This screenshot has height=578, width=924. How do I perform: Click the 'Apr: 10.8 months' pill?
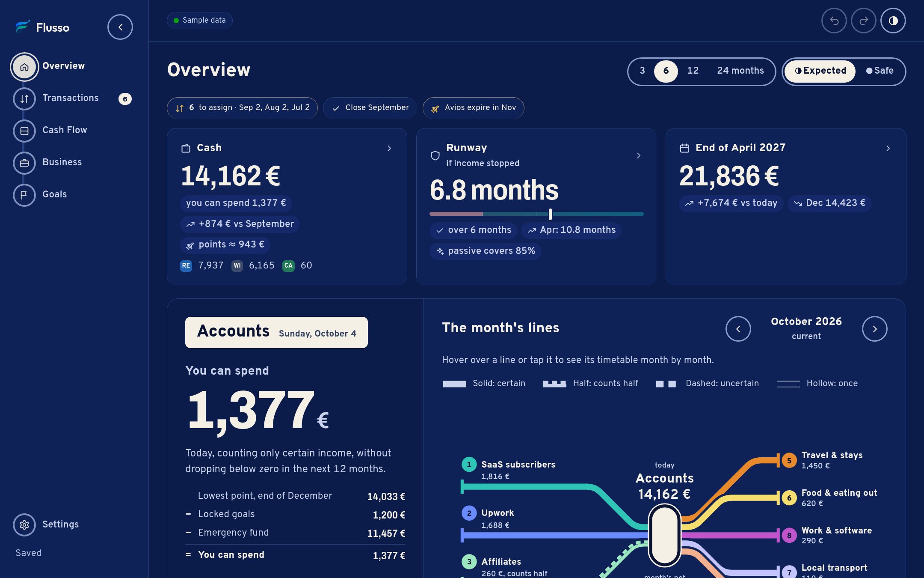click(x=571, y=230)
